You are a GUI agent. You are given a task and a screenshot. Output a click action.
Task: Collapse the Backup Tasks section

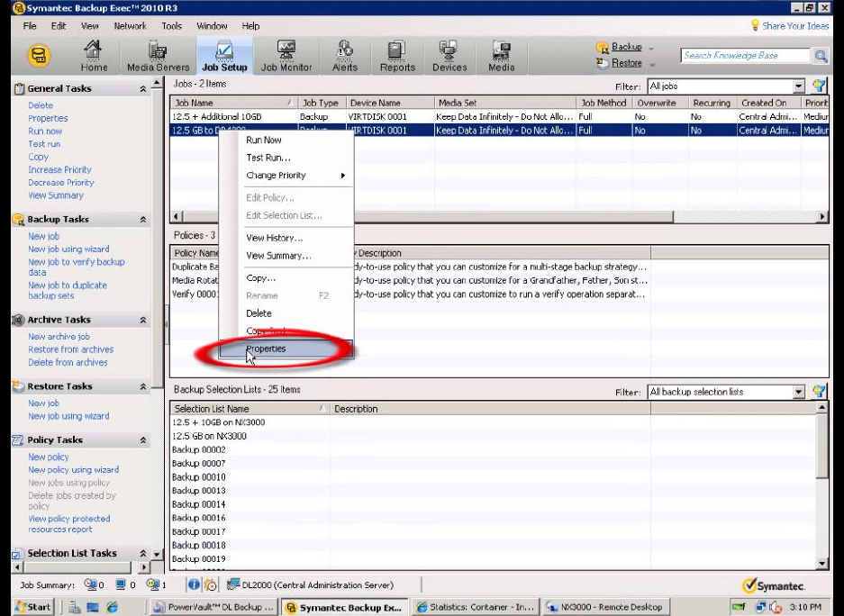143,220
